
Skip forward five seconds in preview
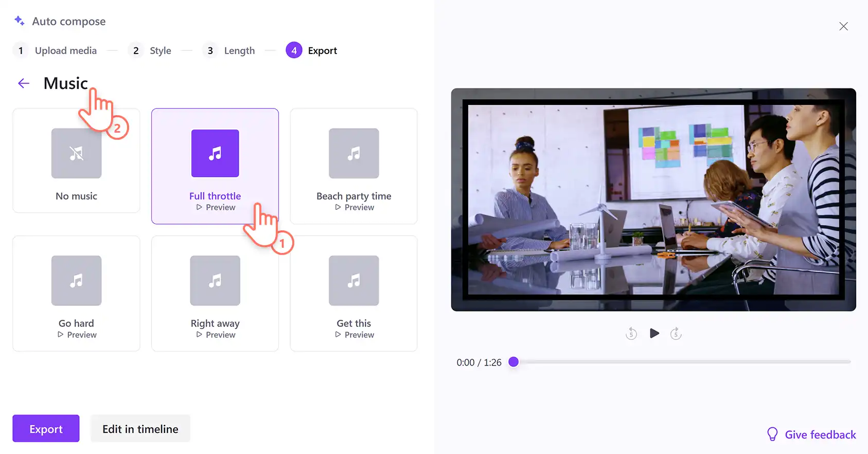(x=676, y=334)
